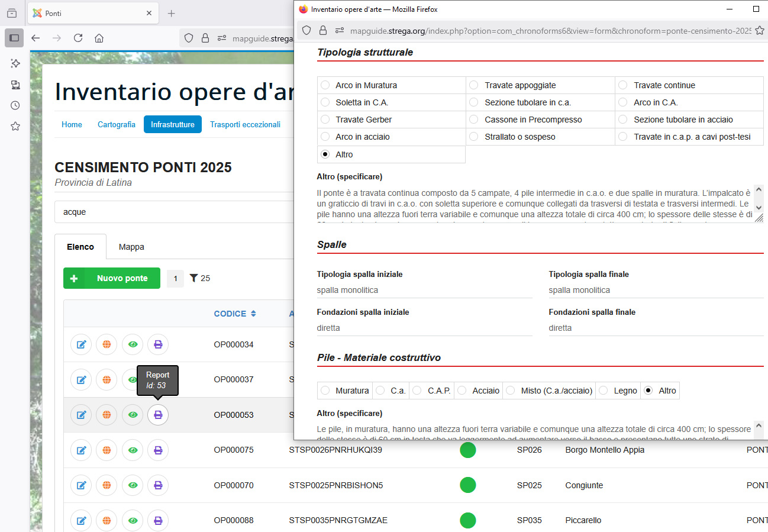Bookmark the popup page with the star icon
Image resolution: width=768 pixels, height=532 pixels.
[x=760, y=31]
